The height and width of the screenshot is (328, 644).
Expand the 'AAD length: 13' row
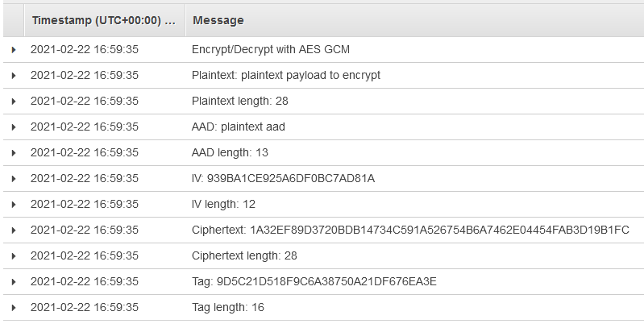(x=14, y=153)
